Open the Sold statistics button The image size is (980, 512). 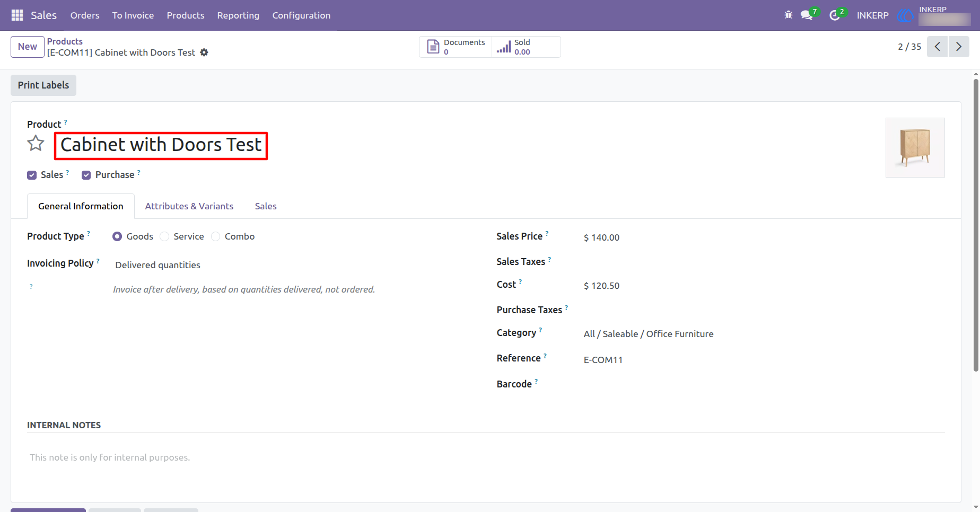[526, 47]
